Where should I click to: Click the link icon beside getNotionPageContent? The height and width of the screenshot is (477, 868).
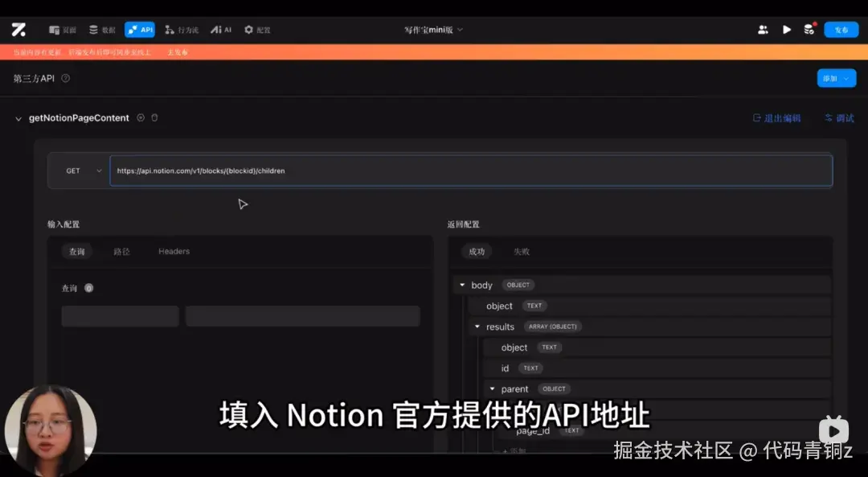tap(141, 117)
